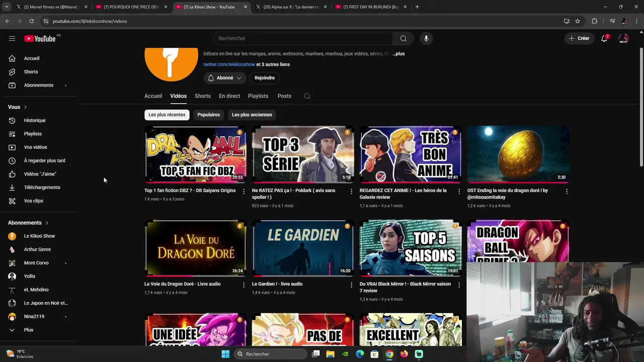
Task: Open sidebar Abonnements item
Action: (39, 85)
